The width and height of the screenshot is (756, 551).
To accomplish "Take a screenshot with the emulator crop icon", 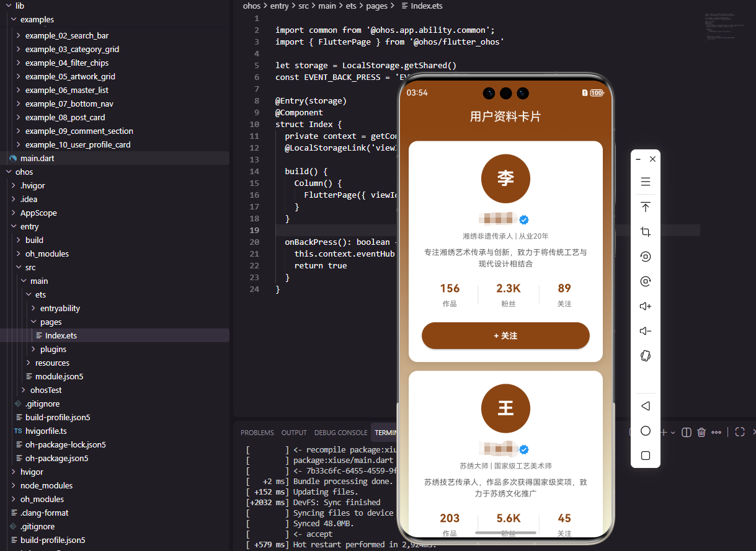I will pyautogui.click(x=646, y=232).
